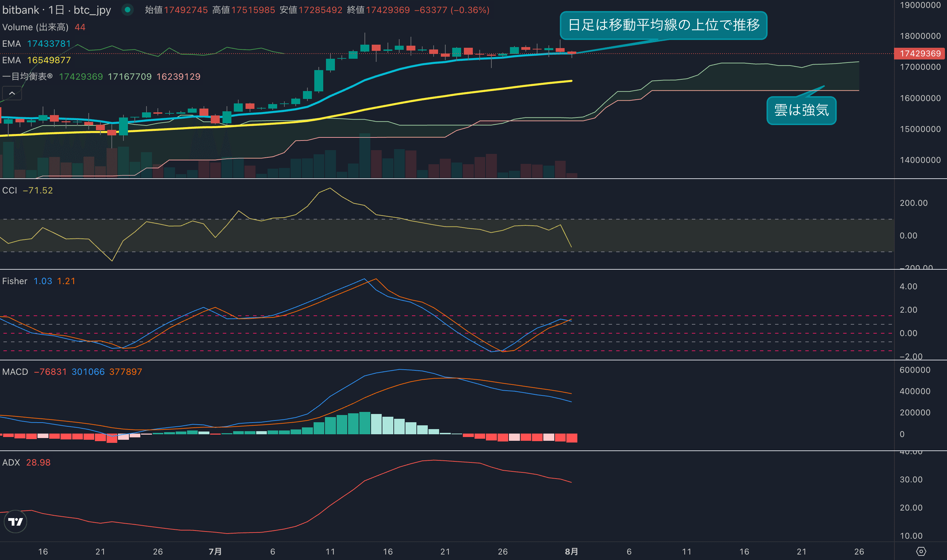Viewport: 947px width, 560px height.
Task: Click the red 17429369 current price label
Action: pyautogui.click(x=920, y=54)
